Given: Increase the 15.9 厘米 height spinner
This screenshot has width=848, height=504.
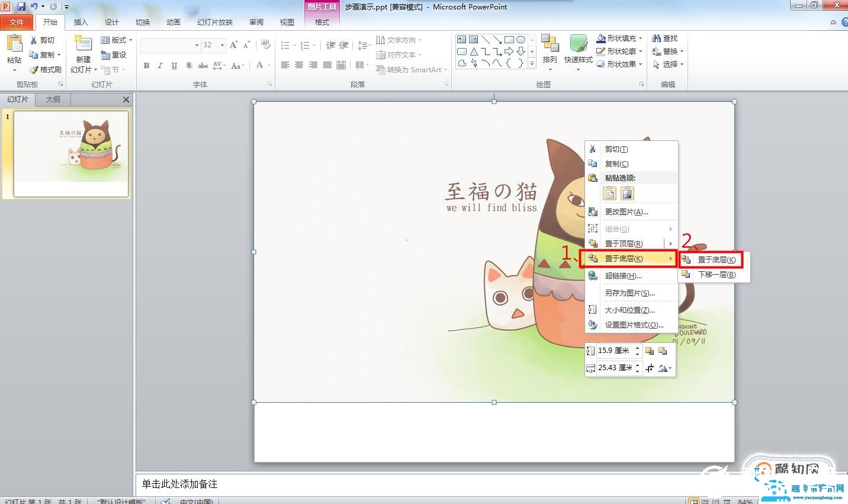Looking at the screenshot, I should [637, 348].
